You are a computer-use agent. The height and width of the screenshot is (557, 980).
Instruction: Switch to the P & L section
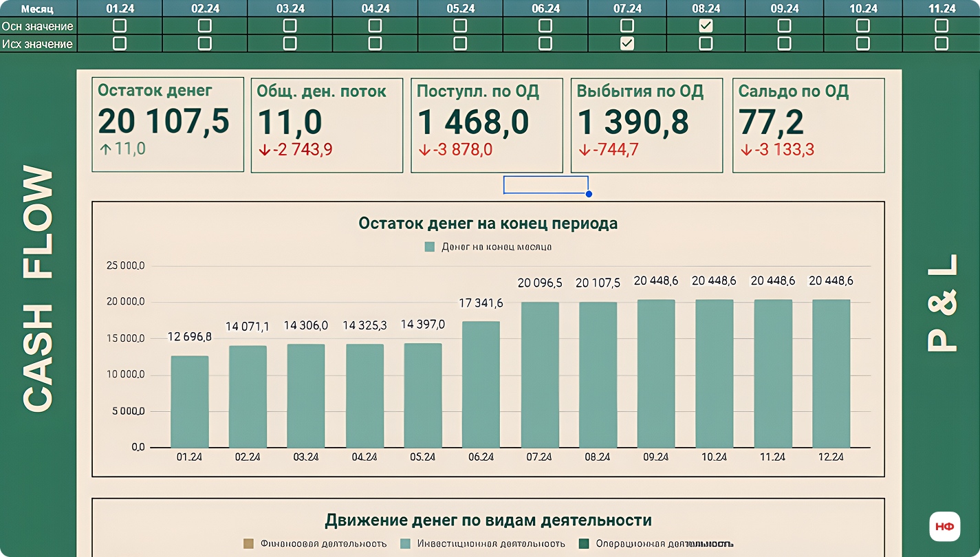click(941, 303)
